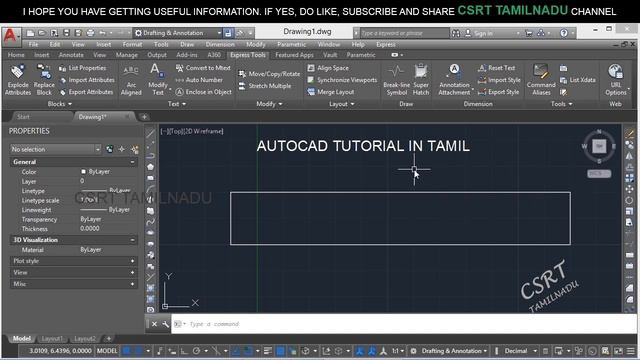
Task: Toggle Polar tracking in the status bar
Action: (196, 351)
